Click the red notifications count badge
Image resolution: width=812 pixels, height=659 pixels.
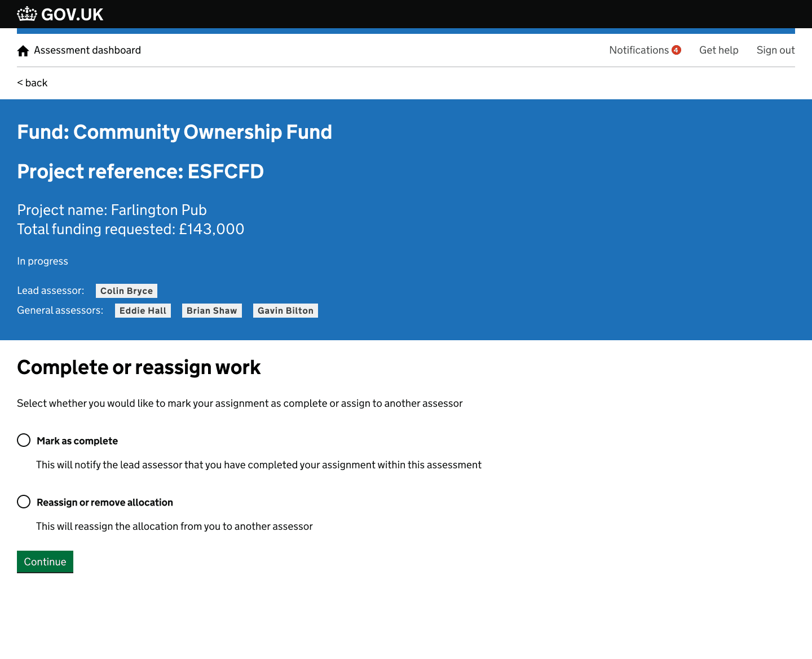[676, 50]
